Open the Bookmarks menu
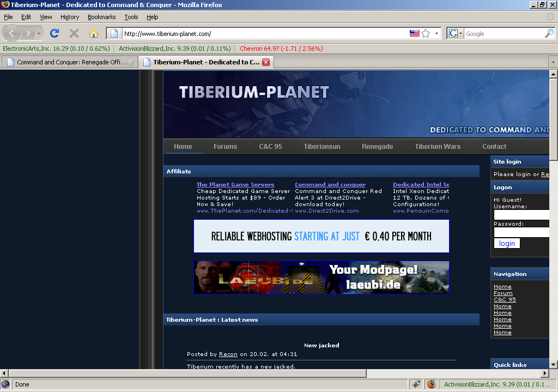 coord(102,17)
